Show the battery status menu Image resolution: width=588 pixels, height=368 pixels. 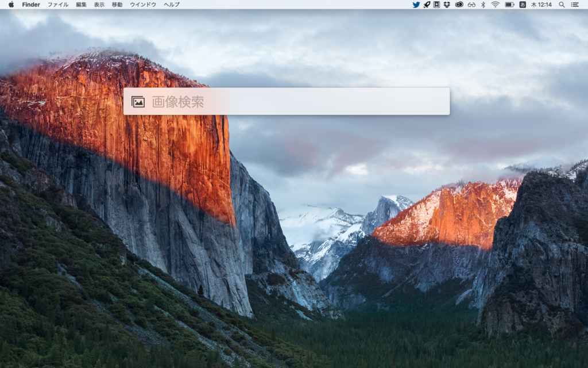point(509,5)
